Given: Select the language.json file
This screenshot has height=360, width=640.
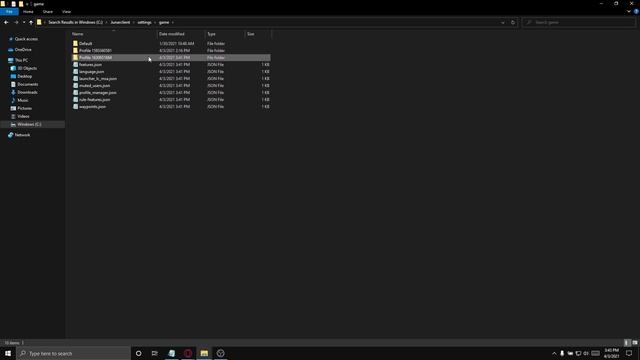Looking at the screenshot, I should pyautogui.click(x=91, y=71).
